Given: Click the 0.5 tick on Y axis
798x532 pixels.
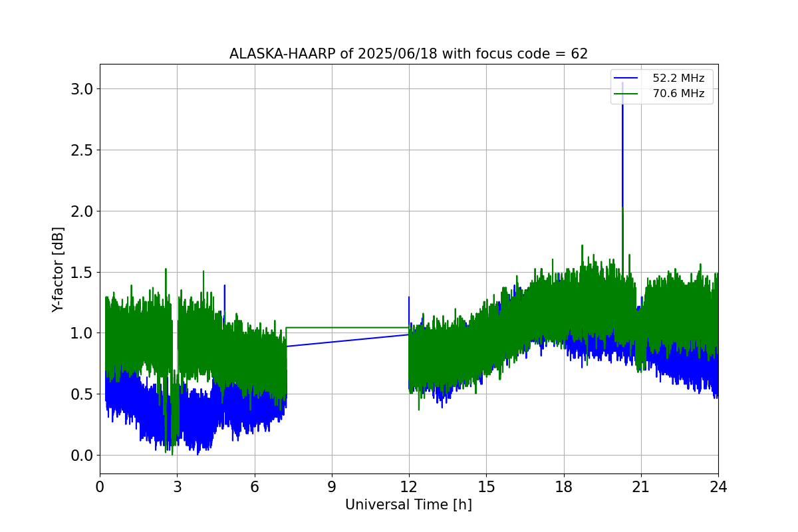Looking at the screenshot, I should 81,394.
